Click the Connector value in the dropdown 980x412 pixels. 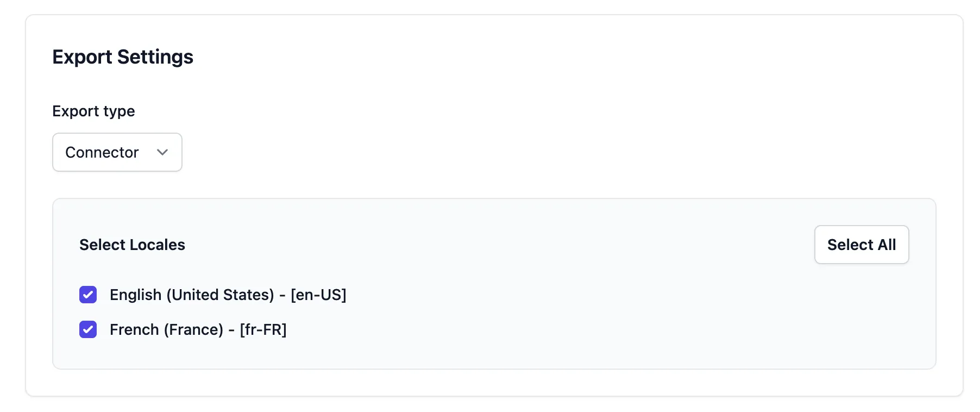pyautogui.click(x=102, y=152)
